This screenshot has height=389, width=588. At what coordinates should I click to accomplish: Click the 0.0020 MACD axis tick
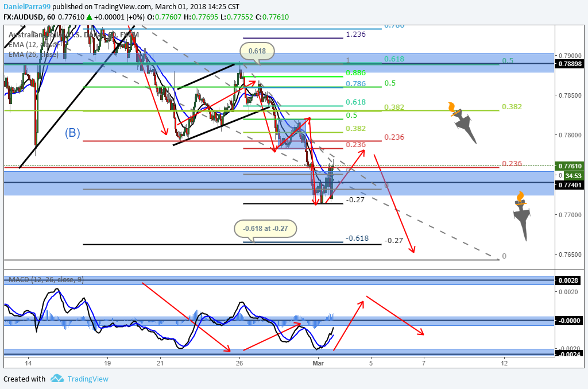(568, 292)
